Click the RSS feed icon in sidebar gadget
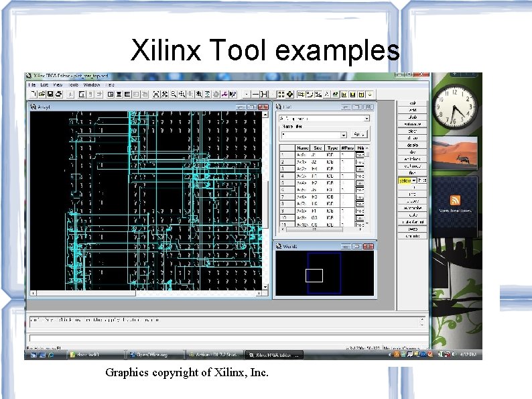532x399 pixels. coord(455,201)
